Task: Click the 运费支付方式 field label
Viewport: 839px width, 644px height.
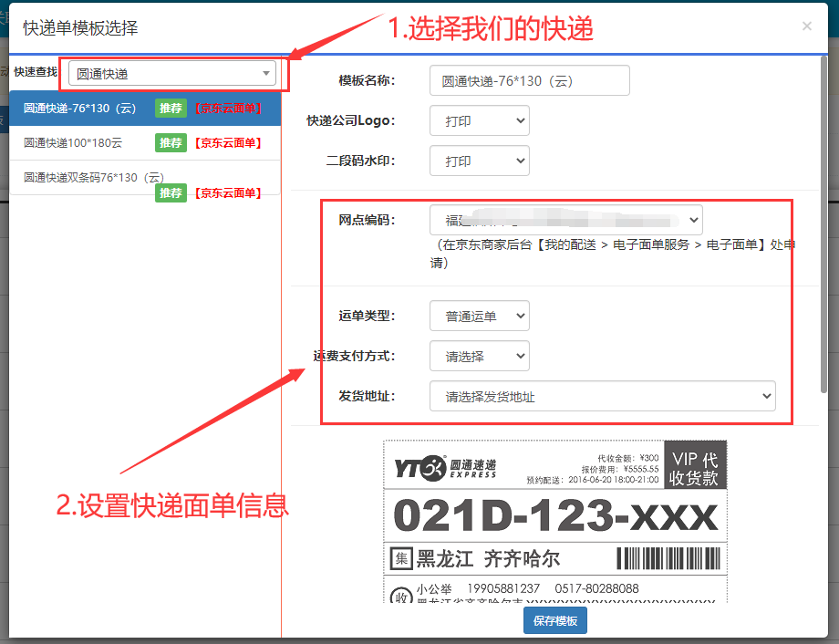Action: (x=354, y=356)
